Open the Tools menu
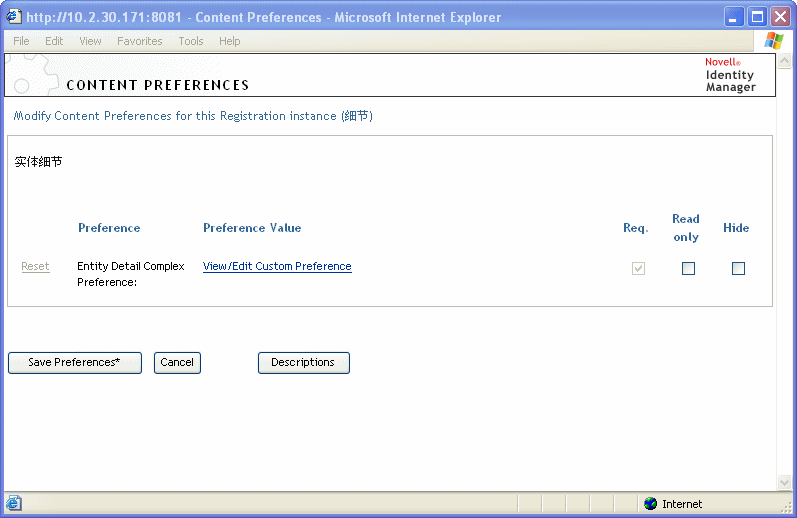This screenshot has height=518, width=797. click(x=191, y=41)
